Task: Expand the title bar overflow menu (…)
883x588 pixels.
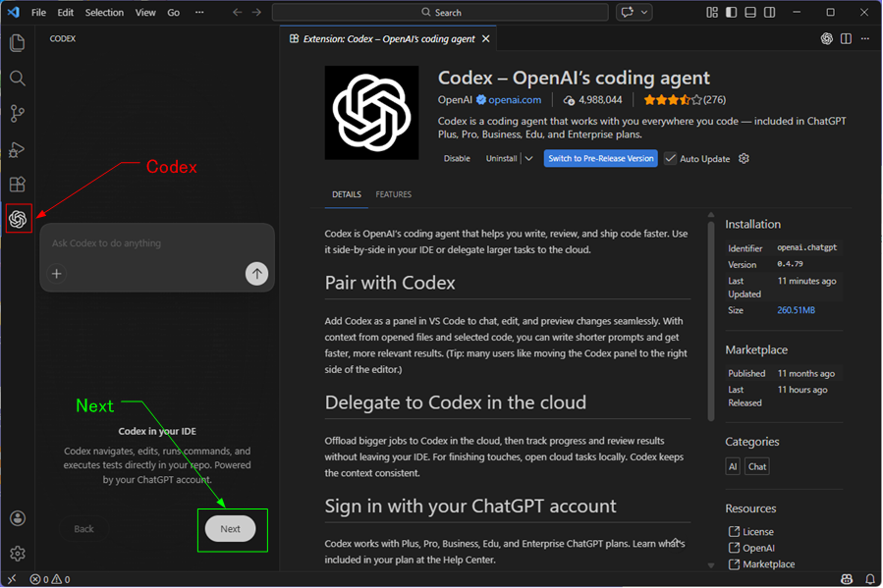Action: pyautogui.click(x=199, y=13)
